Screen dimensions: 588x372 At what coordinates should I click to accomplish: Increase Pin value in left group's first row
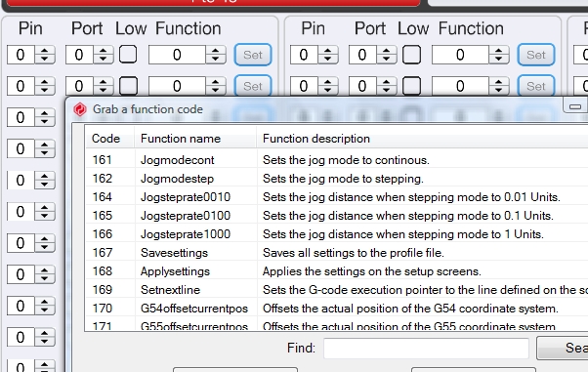coord(45,51)
